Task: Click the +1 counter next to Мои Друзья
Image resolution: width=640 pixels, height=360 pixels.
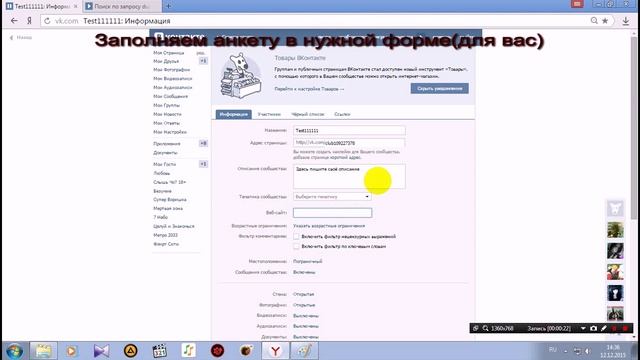Action: coord(203,61)
